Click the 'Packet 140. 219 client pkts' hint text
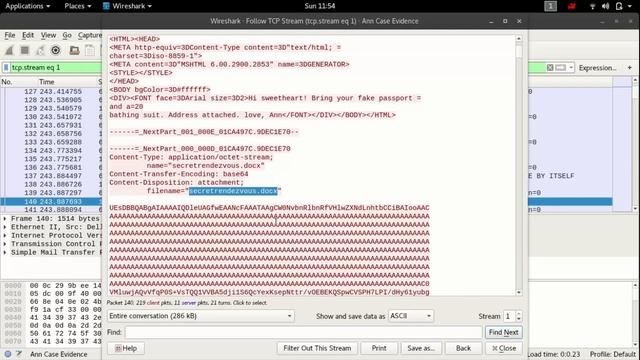The image size is (640, 360). point(187,303)
